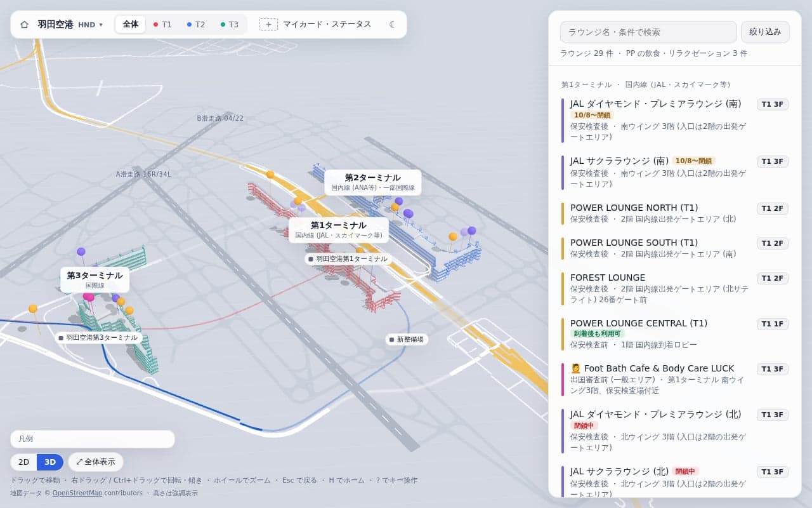This screenshot has width=812, height=508.
Task: Select POWER LOUNGE NORTH (T1) in list
Action: tap(675, 213)
